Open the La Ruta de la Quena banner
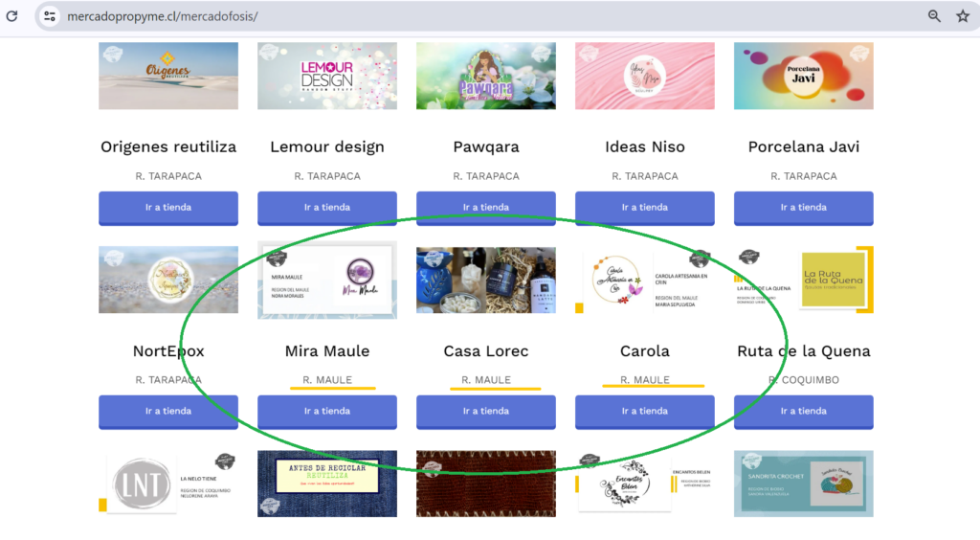Viewport: 980px width, 540px height. click(803, 280)
